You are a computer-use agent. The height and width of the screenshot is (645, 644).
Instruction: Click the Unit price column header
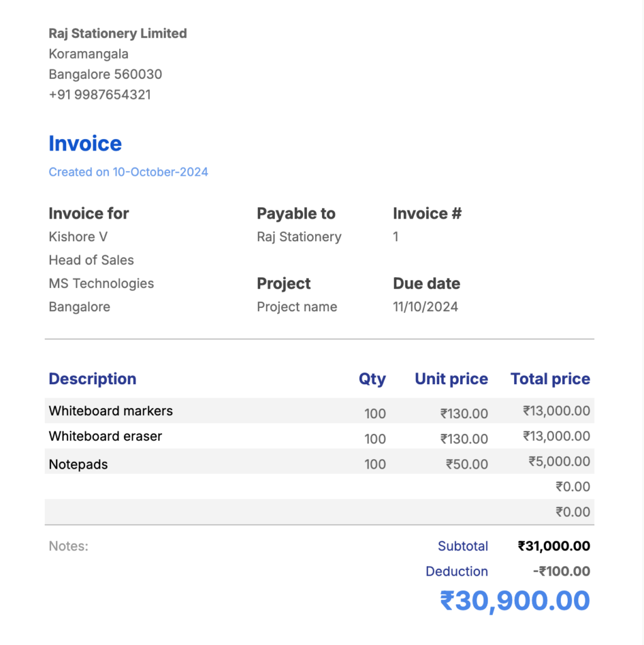451,379
